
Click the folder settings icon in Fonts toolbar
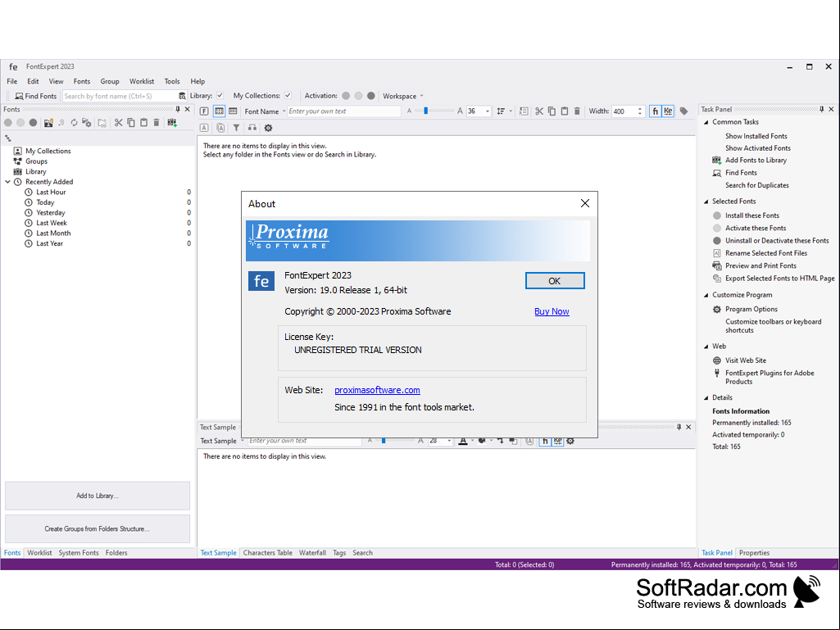click(x=86, y=123)
